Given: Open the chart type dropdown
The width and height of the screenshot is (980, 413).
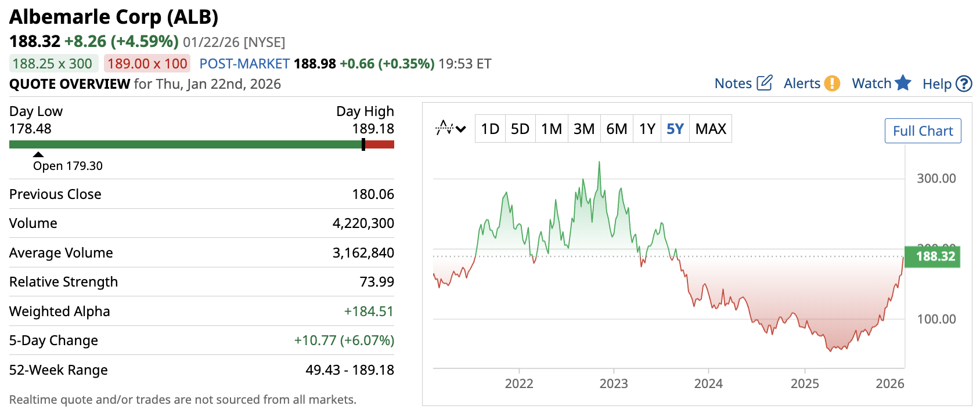Looking at the screenshot, I should 451,128.
